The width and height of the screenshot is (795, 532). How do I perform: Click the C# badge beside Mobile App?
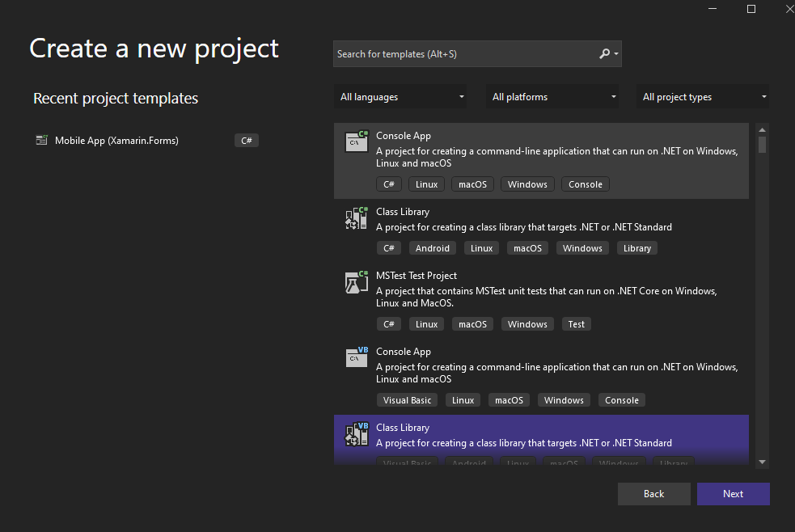[x=246, y=140]
